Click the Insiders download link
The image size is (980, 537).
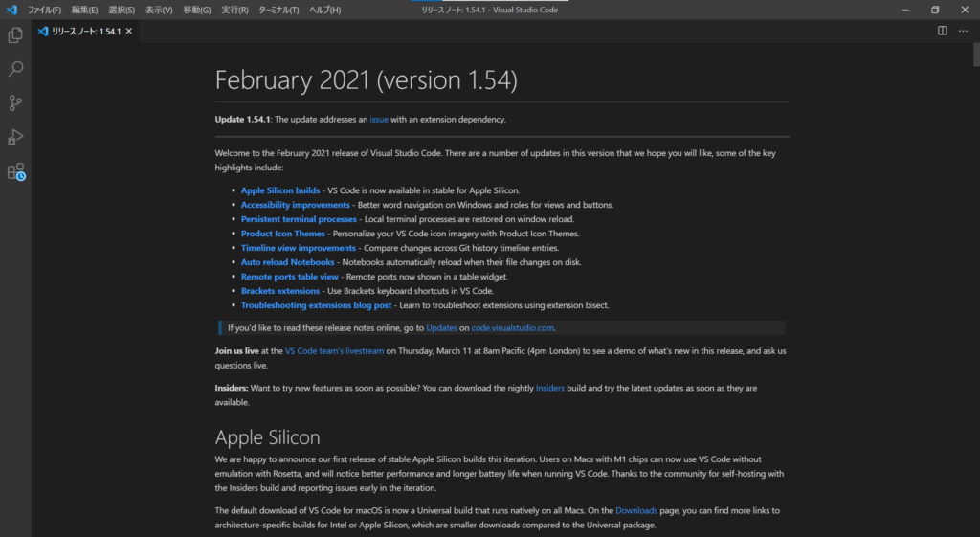tap(550, 389)
